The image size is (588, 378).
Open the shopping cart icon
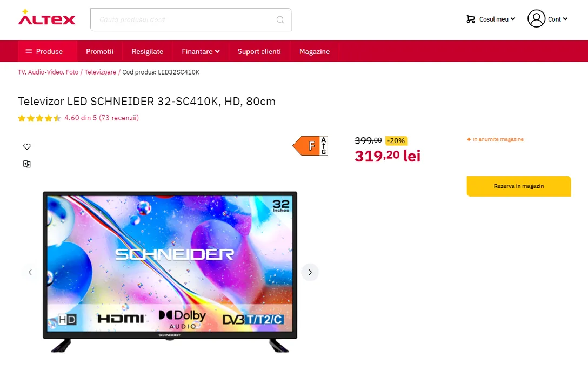(470, 19)
